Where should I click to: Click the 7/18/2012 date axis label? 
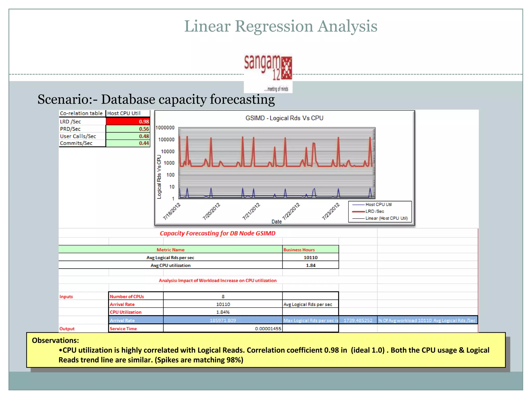click(x=172, y=211)
